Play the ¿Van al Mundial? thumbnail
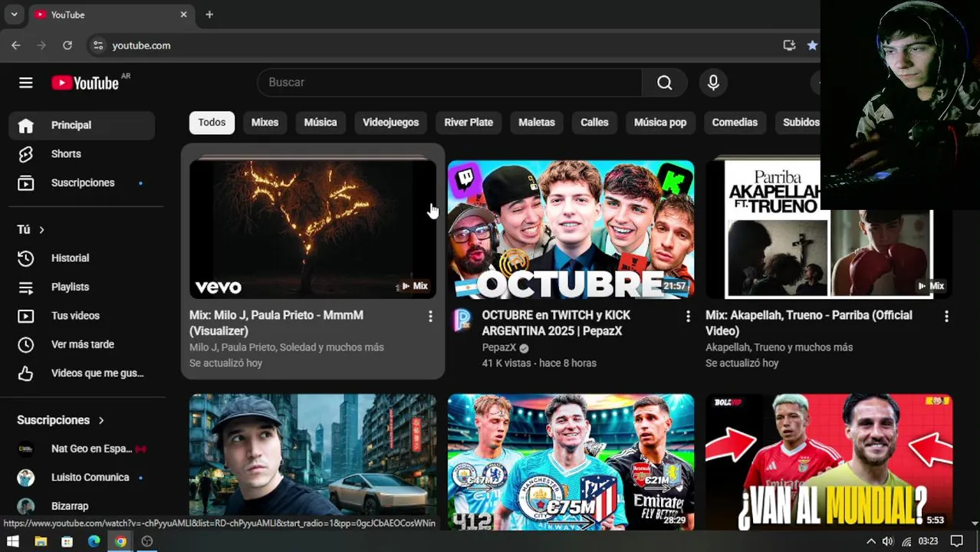 coord(829,462)
